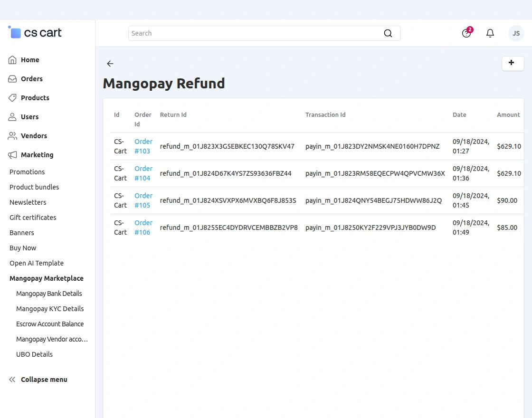Open Gift certificates
532x418 pixels.
tap(33, 218)
